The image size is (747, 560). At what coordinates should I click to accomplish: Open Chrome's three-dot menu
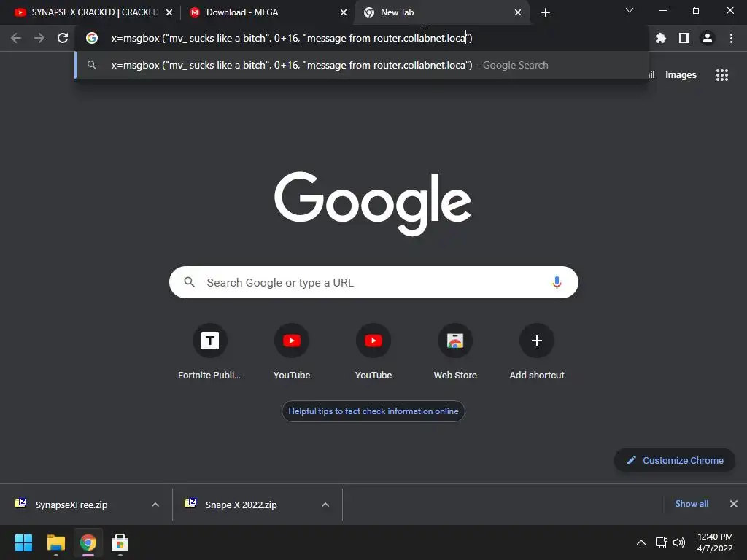[x=731, y=38]
